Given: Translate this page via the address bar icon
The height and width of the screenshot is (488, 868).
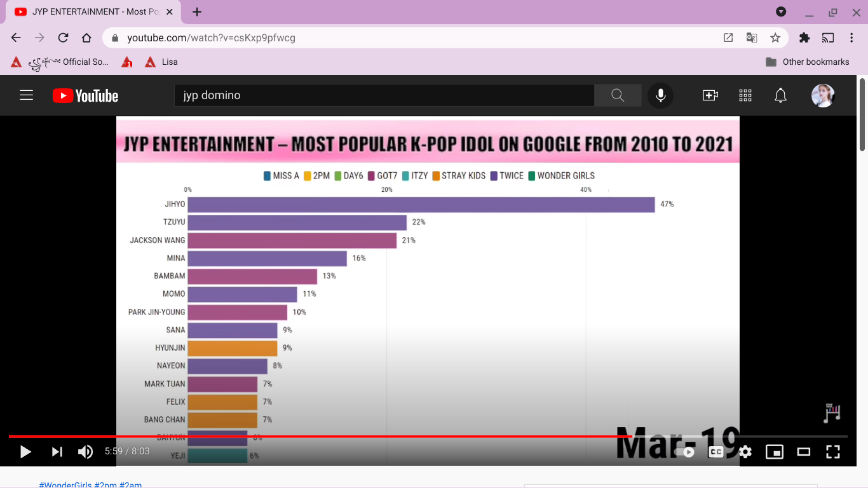Looking at the screenshot, I should [x=752, y=37].
